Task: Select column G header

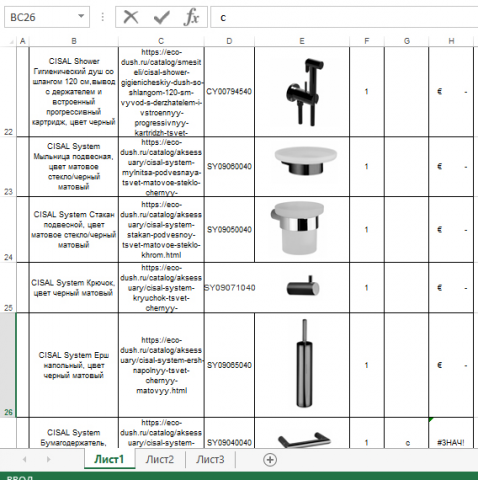Action: click(x=406, y=41)
